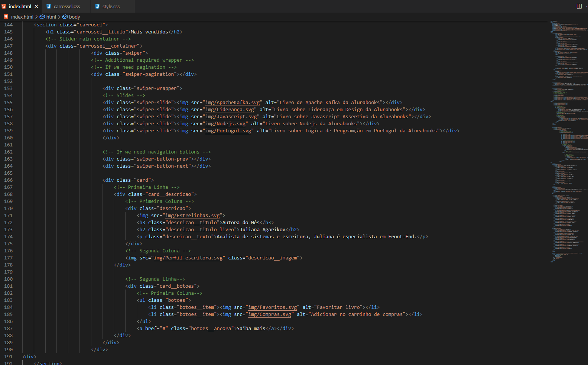
Task: Click the class value "carrossel__titulo"
Action: [101, 32]
